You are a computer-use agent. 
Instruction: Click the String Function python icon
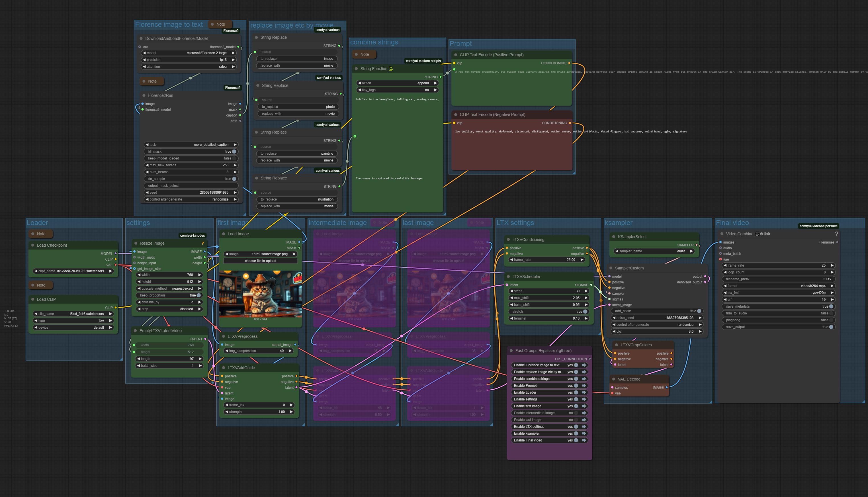click(x=391, y=69)
